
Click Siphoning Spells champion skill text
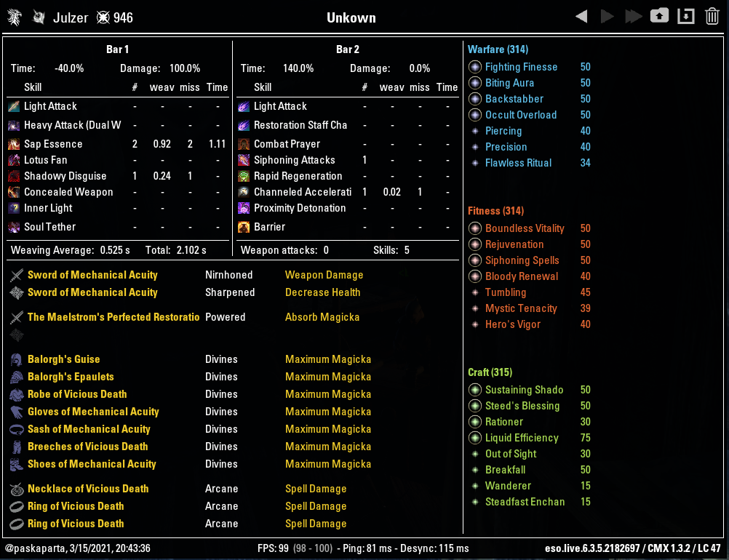(x=522, y=260)
